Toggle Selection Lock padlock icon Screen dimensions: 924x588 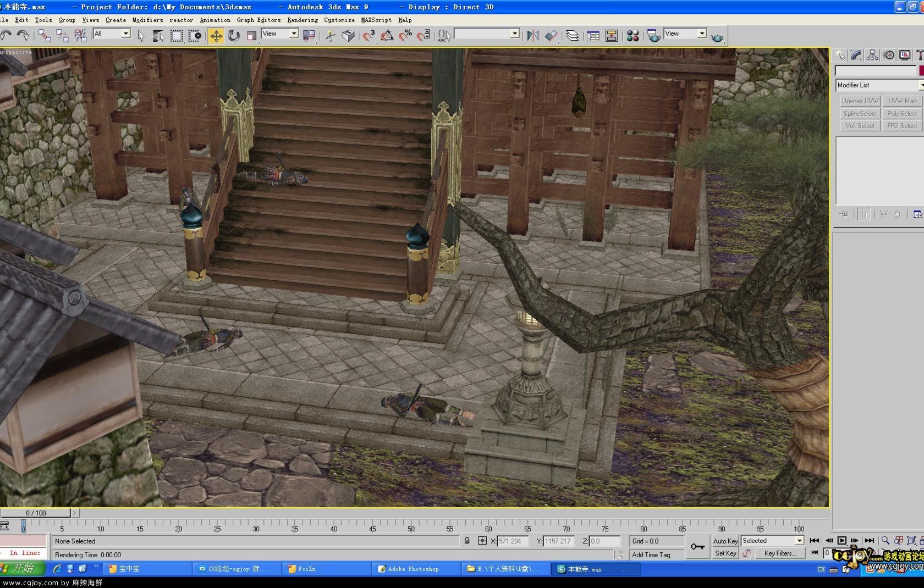point(467,541)
